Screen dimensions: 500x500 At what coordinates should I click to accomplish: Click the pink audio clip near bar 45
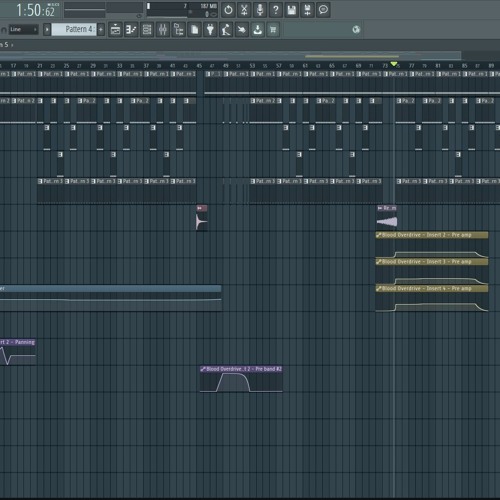tap(202, 218)
